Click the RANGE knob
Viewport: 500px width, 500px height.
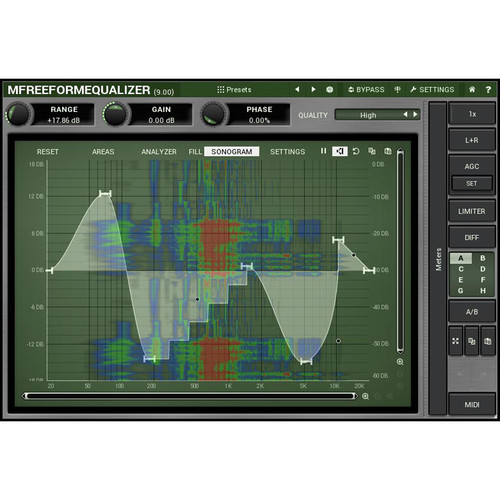18,114
